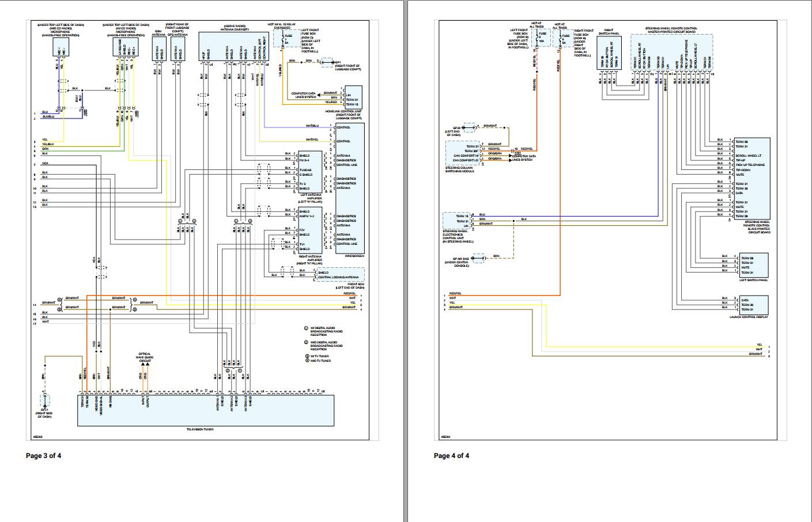Select the 'RIGHT SWITCH PANEL' label

point(609,32)
